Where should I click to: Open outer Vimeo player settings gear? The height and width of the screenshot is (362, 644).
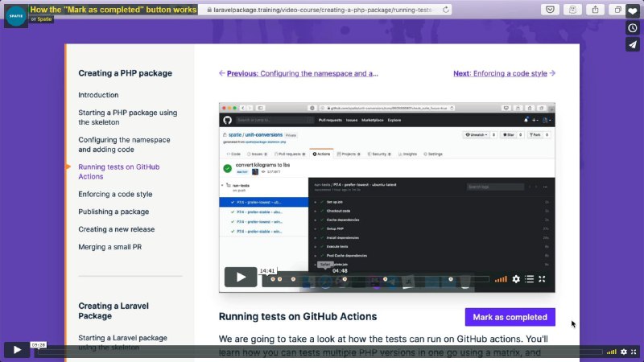624,352
